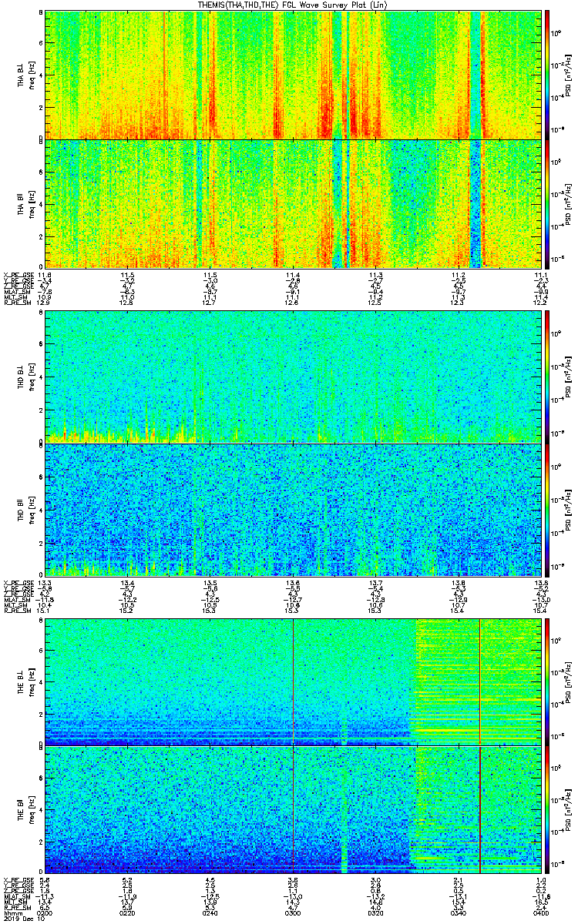Click 'THE B⊥ freq [Hz]' y-axis label
This screenshot has width=578, height=924.
pyautogui.click(x=25, y=681)
